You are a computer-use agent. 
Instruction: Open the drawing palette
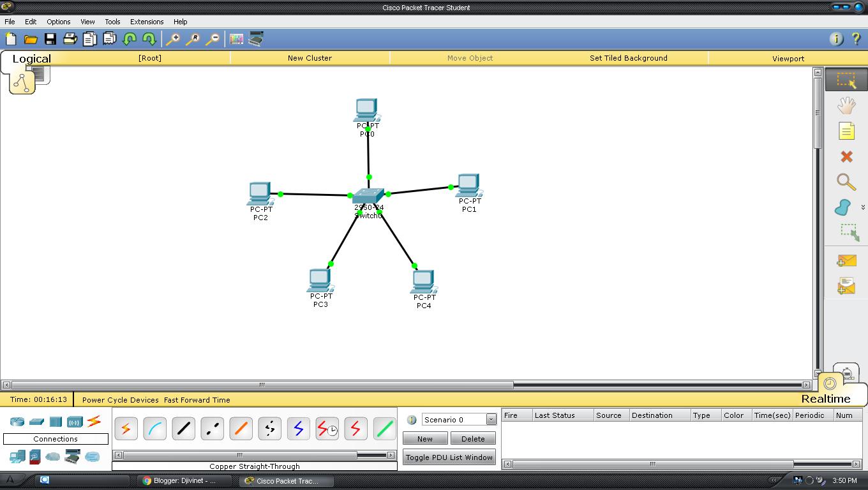[x=236, y=39]
